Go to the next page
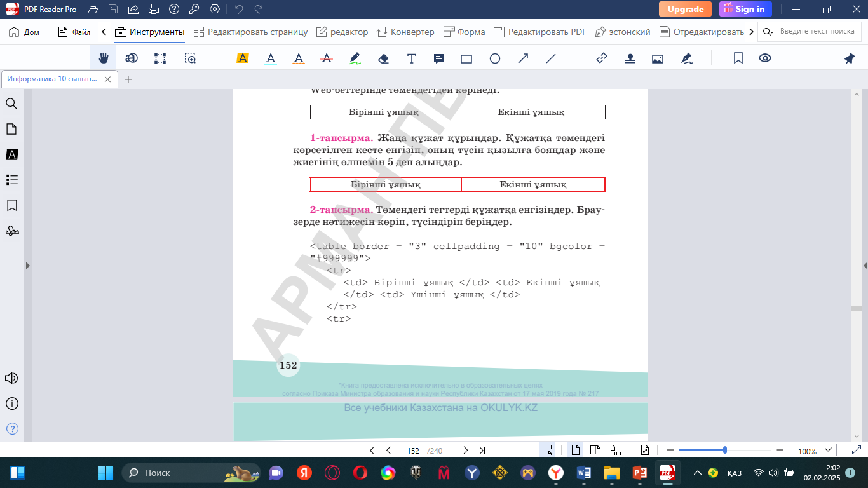 point(465,451)
